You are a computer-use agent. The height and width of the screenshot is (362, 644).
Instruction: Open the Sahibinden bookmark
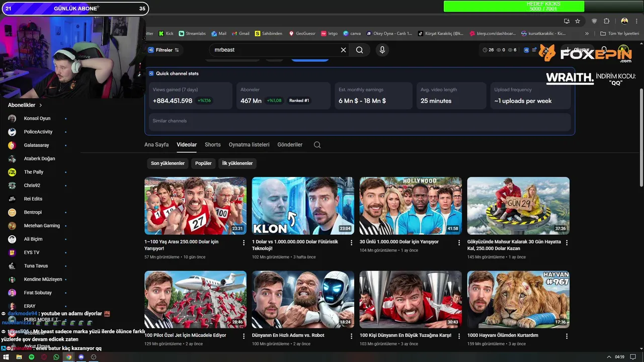(268, 34)
